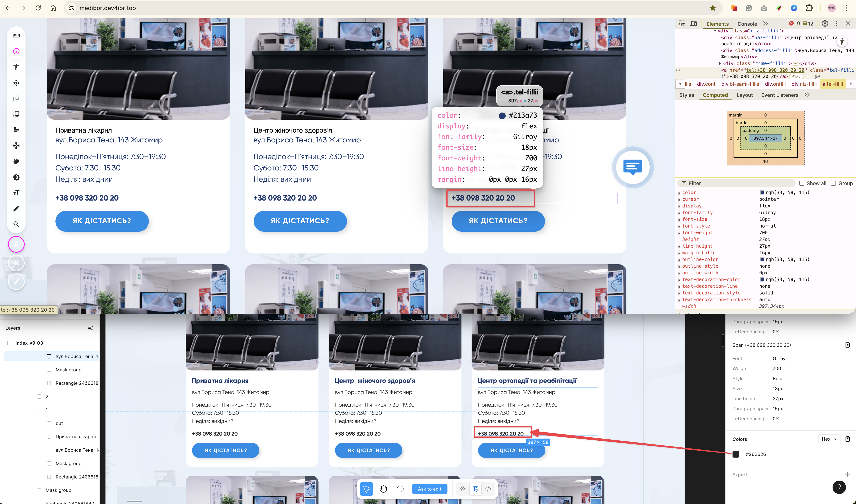Click first card's ЯК ДІСТАТИСЬ? button
Image resolution: width=856 pixels, height=504 pixels.
point(102,221)
